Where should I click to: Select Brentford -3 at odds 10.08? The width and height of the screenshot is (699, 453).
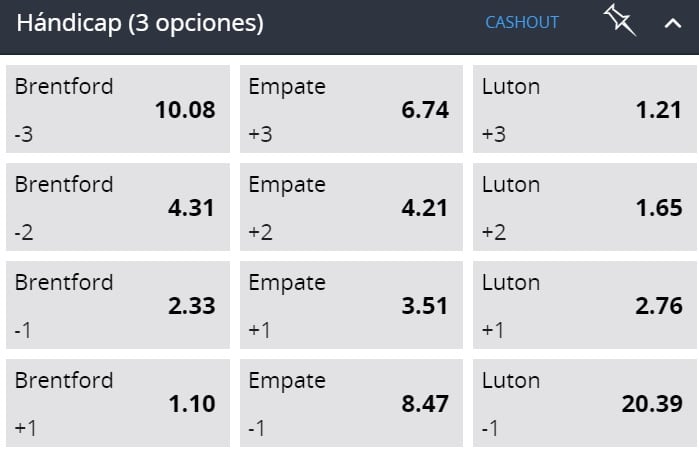[118, 109]
